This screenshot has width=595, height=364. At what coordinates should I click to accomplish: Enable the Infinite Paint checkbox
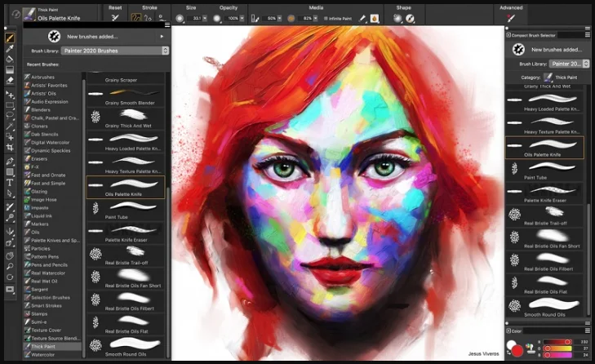pos(325,18)
